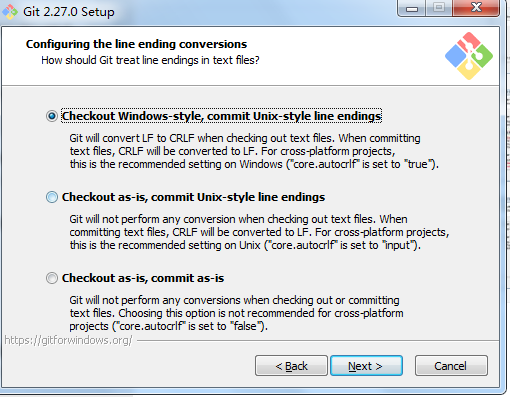Screen dimensions: 510x397
Task: Minimize the Git Setup window
Action: pyautogui.click(x=412, y=8)
